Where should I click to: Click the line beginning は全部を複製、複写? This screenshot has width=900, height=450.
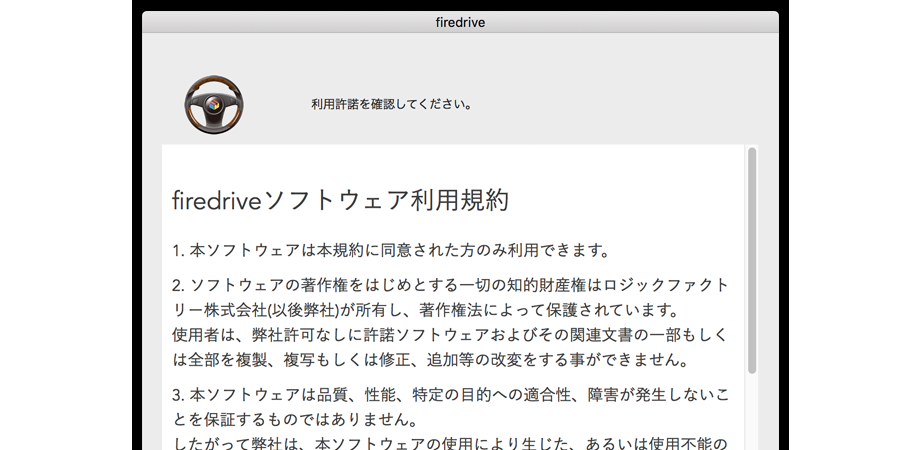pos(430,360)
